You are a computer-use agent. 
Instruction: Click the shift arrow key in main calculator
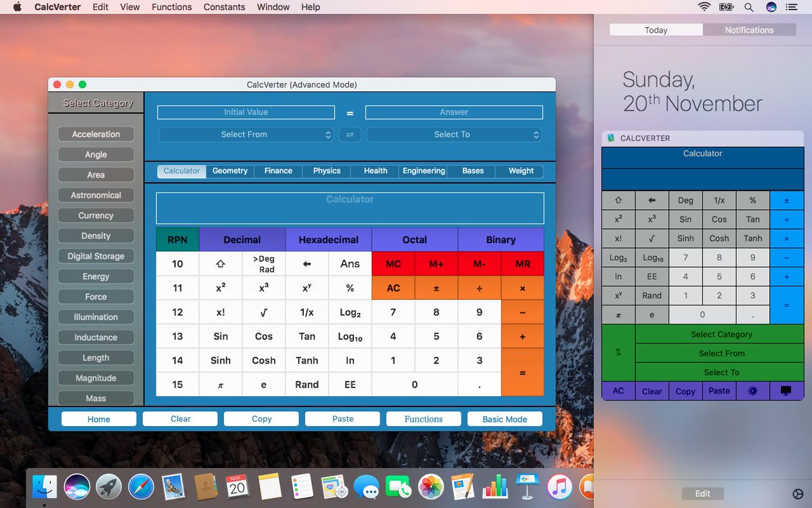pyautogui.click(x=221, y=264)
